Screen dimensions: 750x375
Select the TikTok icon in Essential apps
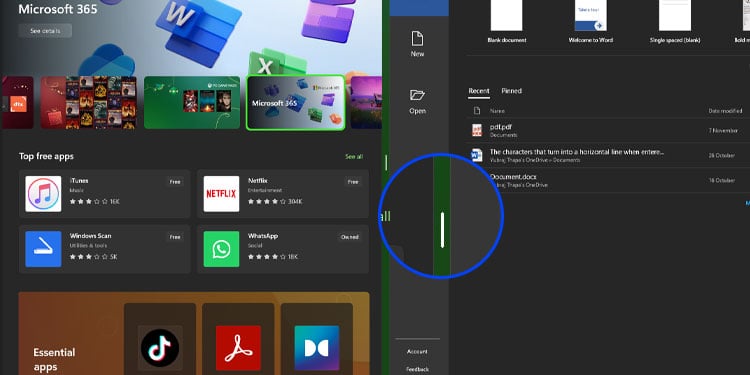160,348
